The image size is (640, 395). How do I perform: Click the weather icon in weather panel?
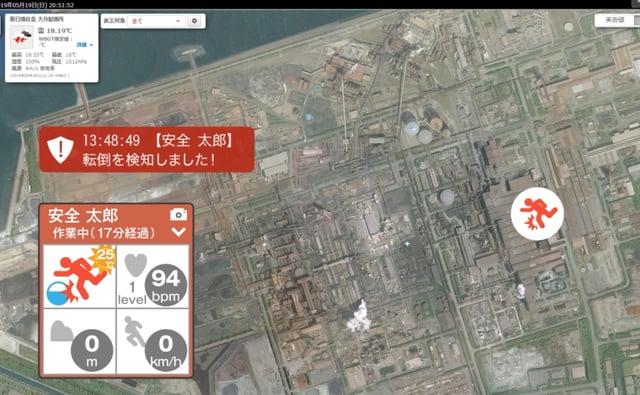(x=21, y=37)
